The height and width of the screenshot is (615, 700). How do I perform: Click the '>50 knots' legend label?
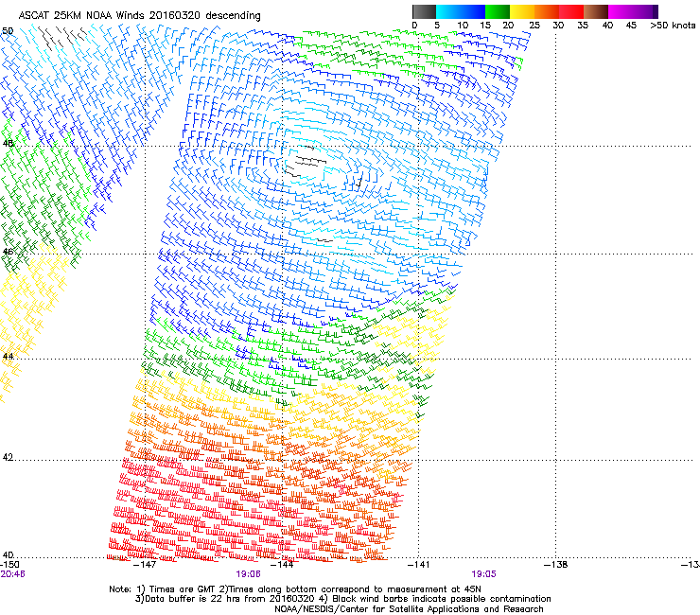pyautogui.click(x=673, y=26)
